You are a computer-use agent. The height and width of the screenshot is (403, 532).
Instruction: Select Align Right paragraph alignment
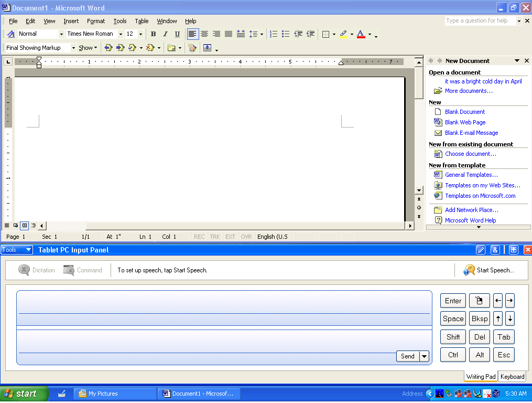tap(216, 34)
